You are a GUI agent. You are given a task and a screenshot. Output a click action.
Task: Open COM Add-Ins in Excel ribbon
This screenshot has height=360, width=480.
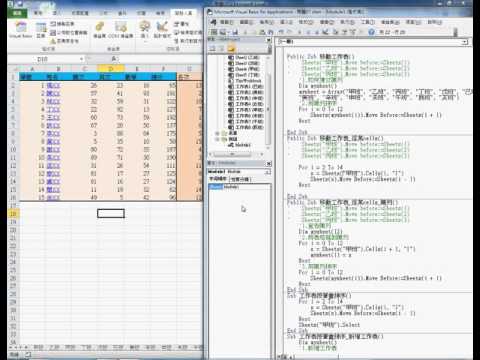point(121,30)
